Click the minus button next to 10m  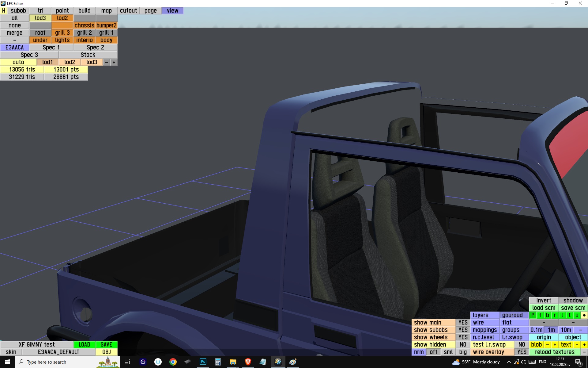[580, 330]
